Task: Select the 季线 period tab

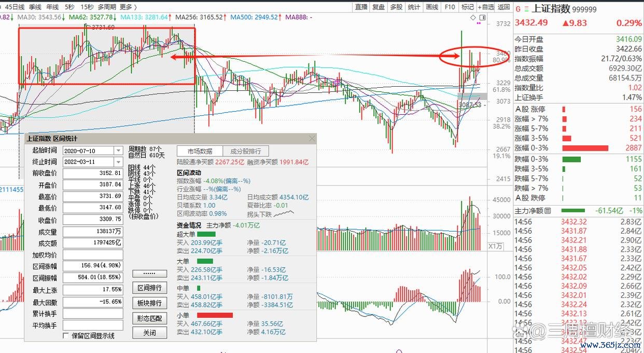Action: [35, 7]
